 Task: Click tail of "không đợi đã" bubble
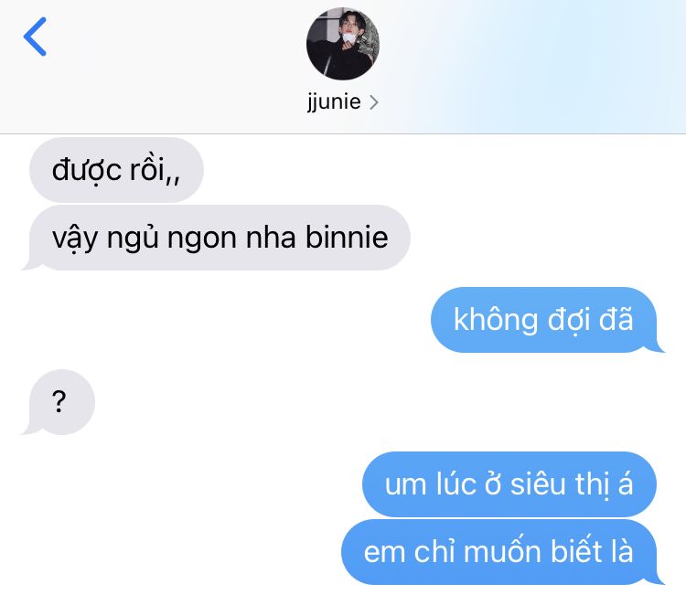coord(656,346)
